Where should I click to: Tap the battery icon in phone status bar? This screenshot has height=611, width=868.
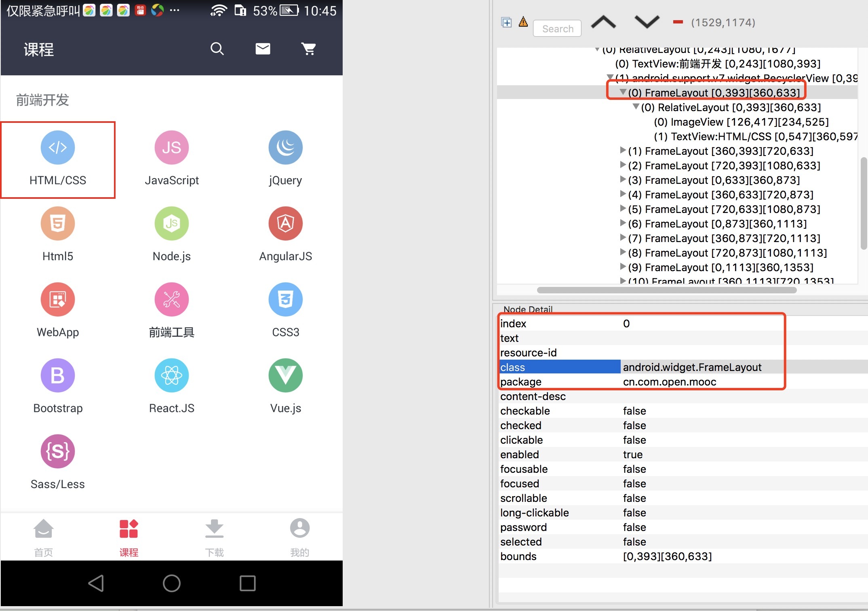(x=289, y=11)
